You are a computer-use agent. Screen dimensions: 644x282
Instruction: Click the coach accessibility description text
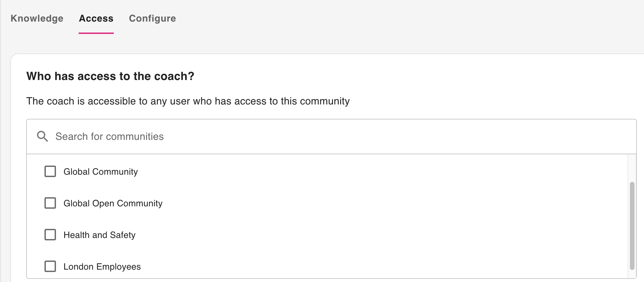pyautogui.click(x=188, y=101)
